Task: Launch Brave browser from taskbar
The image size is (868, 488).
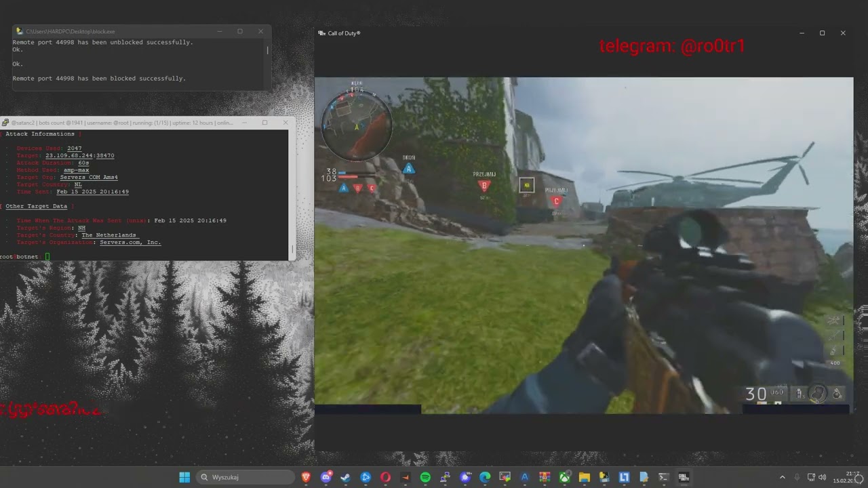Action: pos(306,477)
